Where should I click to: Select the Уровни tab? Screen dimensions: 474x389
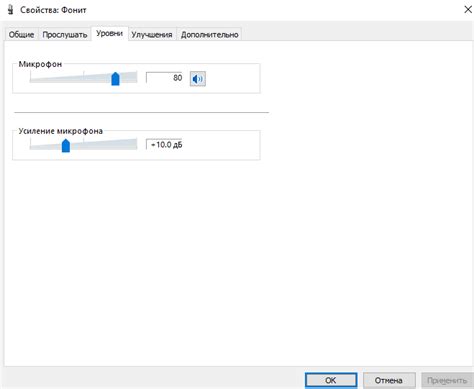tap(109, 33)
